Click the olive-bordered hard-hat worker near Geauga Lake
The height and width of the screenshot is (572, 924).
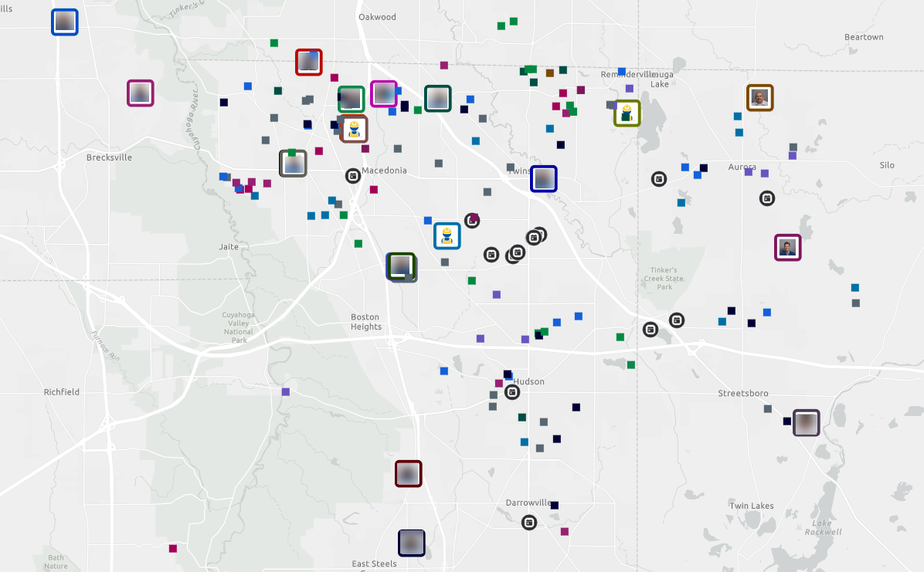click(627, 113)
